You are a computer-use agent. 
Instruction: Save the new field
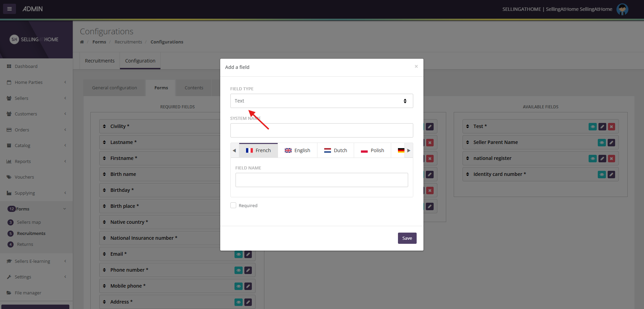(x=407, y=238)
